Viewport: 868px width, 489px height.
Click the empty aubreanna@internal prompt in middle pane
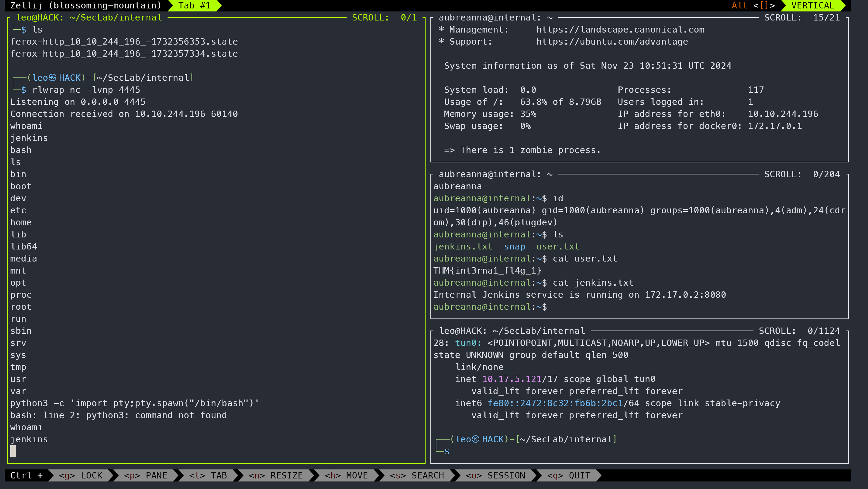point(490,307)
